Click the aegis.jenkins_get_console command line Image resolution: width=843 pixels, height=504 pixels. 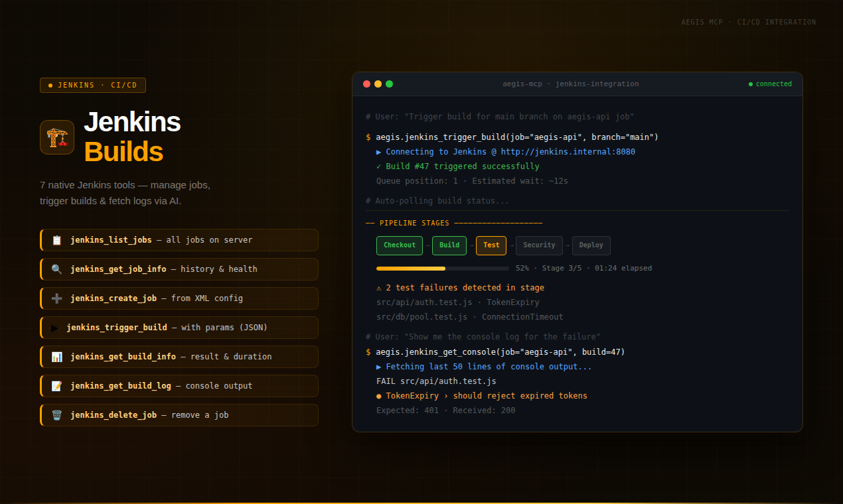[495, 352]
